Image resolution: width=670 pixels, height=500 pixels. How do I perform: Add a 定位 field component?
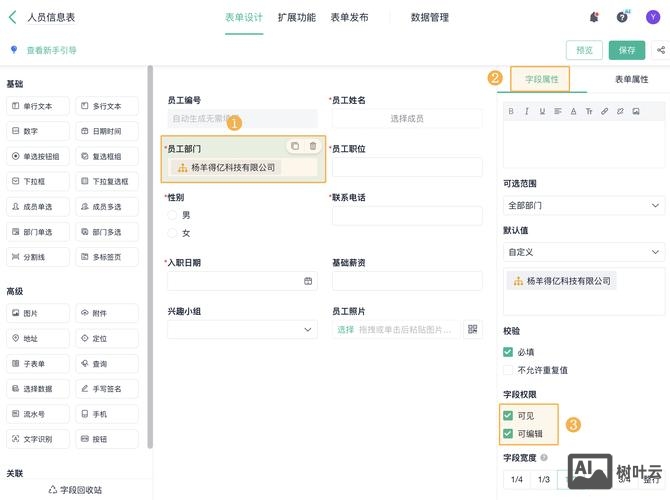coord(107,338)
